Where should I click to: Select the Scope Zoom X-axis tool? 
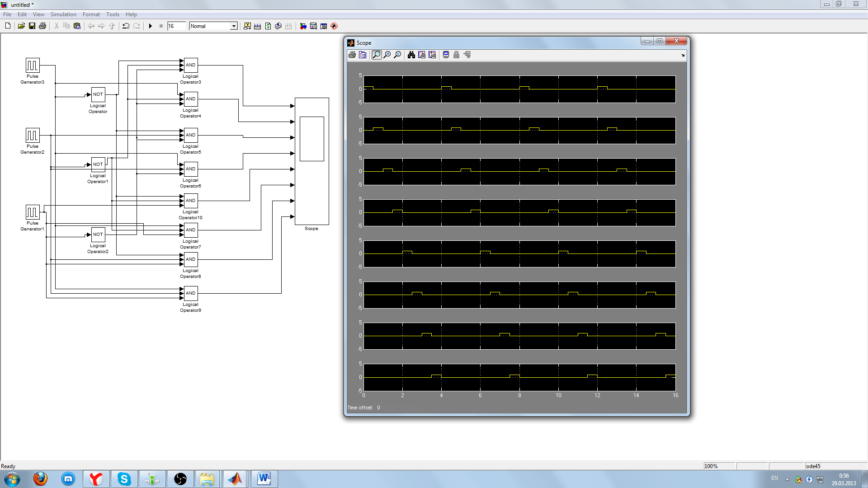(387, 55)
